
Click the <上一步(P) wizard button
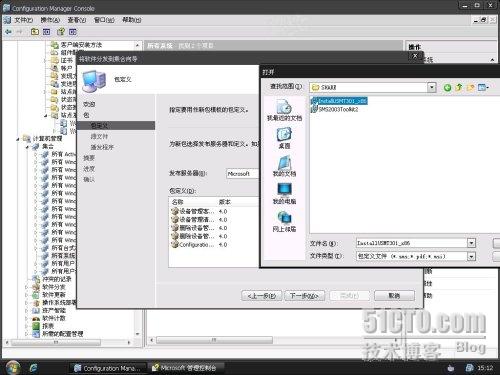[x=262, y=296]
